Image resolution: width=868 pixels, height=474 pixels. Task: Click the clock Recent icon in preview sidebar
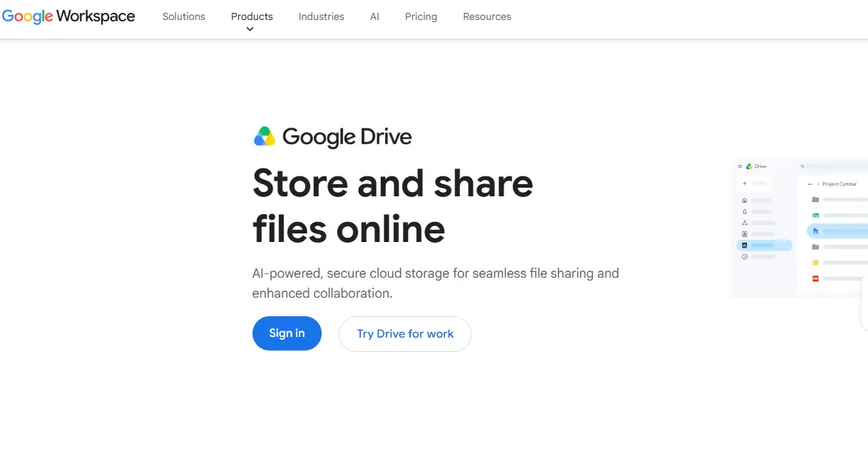(745, 256)
